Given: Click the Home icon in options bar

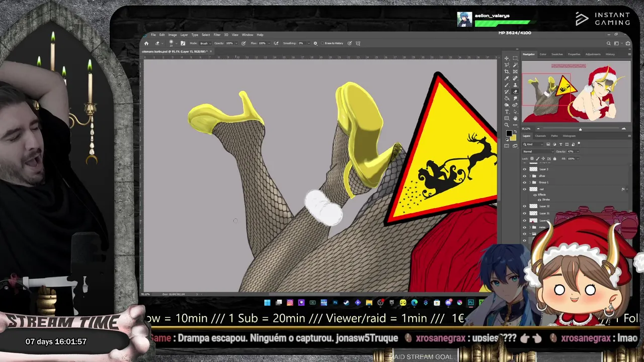Looking at the screenshot, I should tap(146, 43).
